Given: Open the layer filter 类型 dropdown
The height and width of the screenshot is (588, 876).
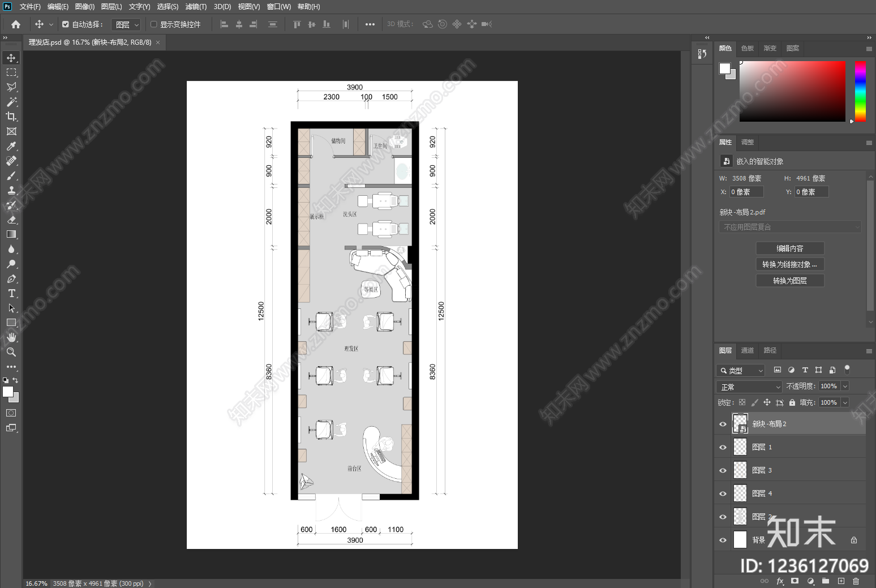Looking at the screenshot, I should 741,370.
